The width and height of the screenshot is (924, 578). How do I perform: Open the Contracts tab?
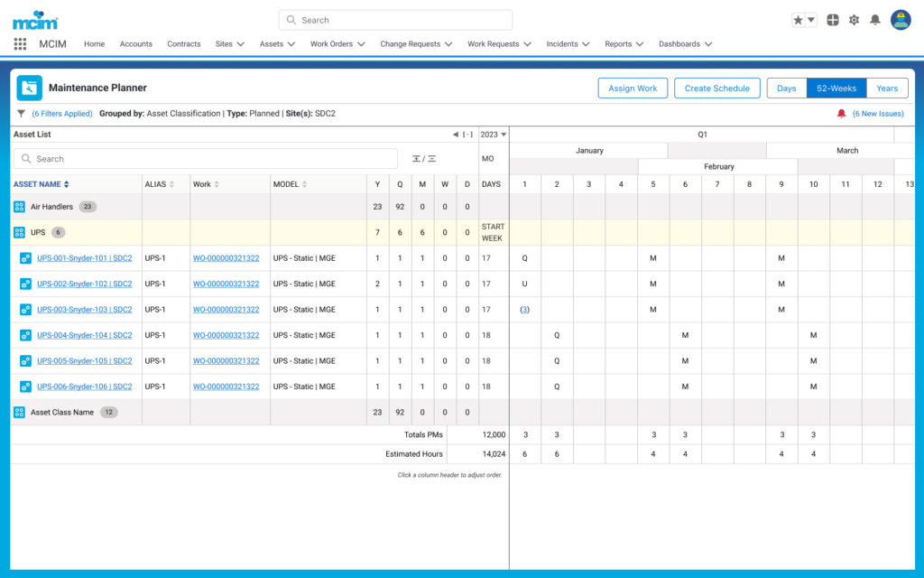(184, 44)
